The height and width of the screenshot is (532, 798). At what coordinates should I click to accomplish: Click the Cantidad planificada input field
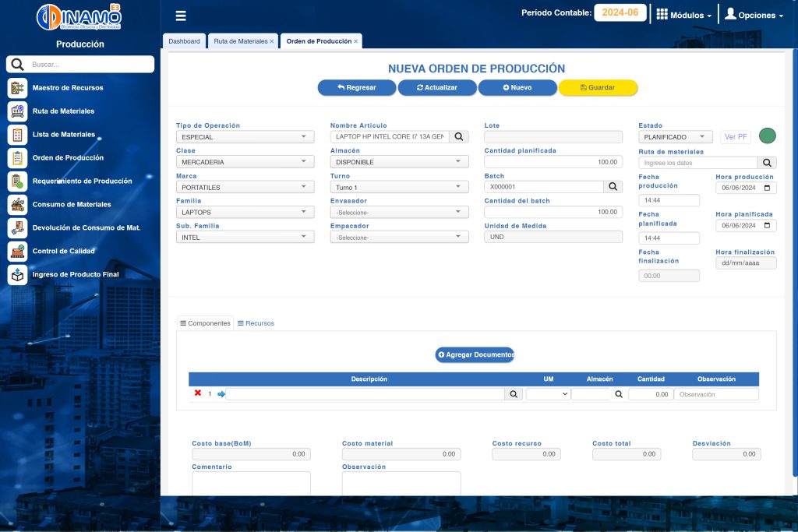tap(553, 162)
